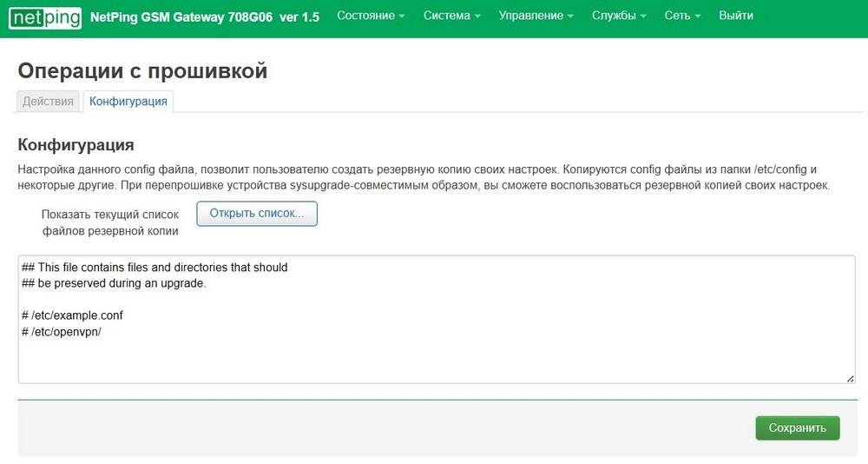Open the Состояние dropdown menu

click(x=371, y=16)
